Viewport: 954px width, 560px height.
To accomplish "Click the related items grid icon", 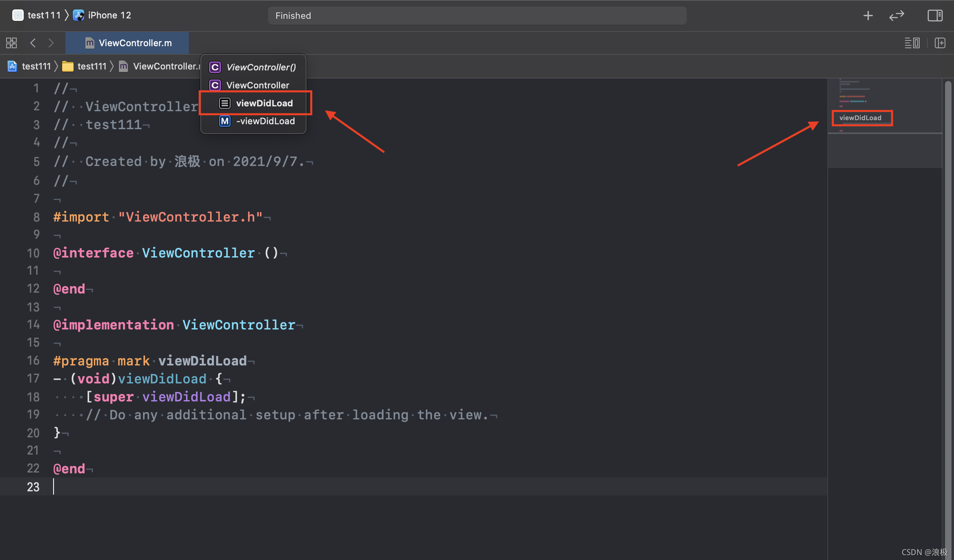I will 11,43.
